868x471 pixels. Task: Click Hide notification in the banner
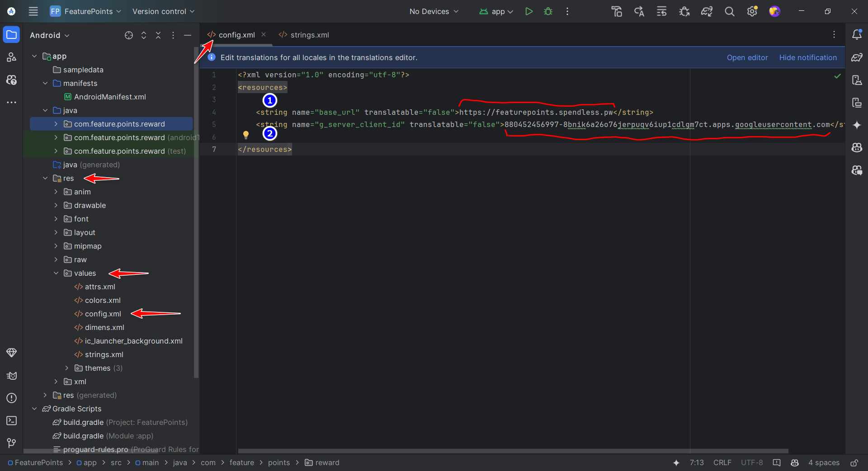click(807, 57)
